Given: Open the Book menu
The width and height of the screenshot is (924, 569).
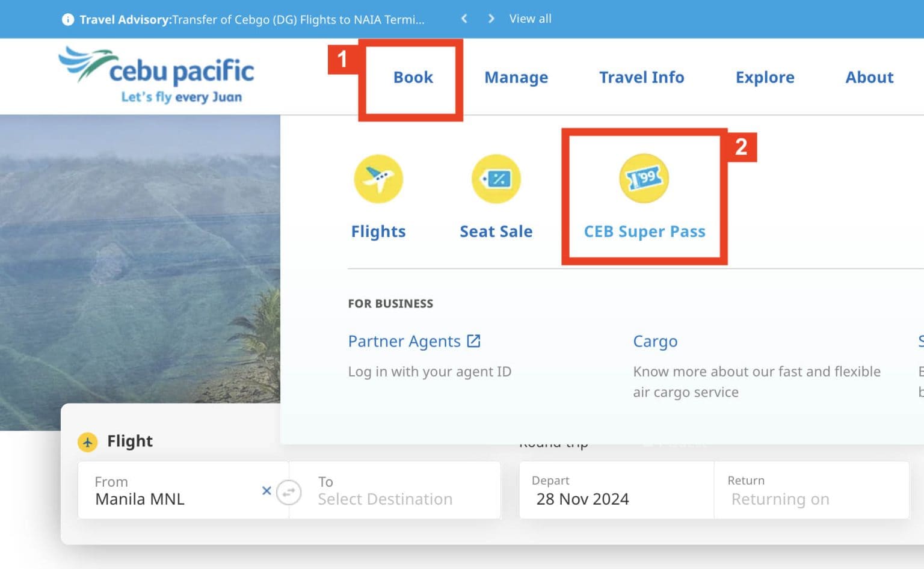Looking at the screenshot, I should 413,78.
